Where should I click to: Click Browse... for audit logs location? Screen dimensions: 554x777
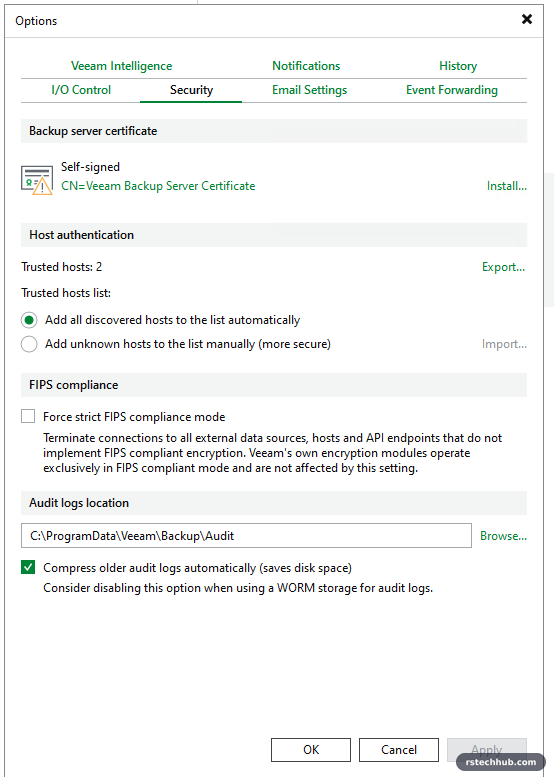click(503, 536)
